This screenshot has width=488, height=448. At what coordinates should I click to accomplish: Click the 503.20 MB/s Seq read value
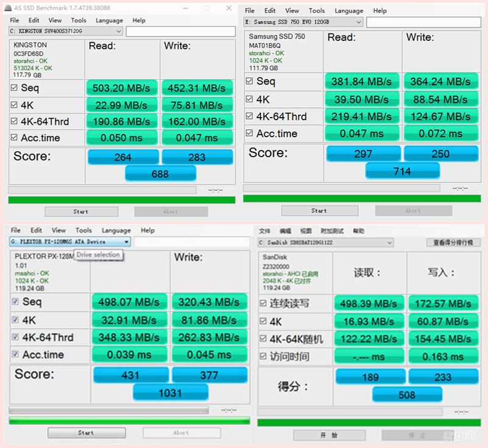click(x=121, y=88)
